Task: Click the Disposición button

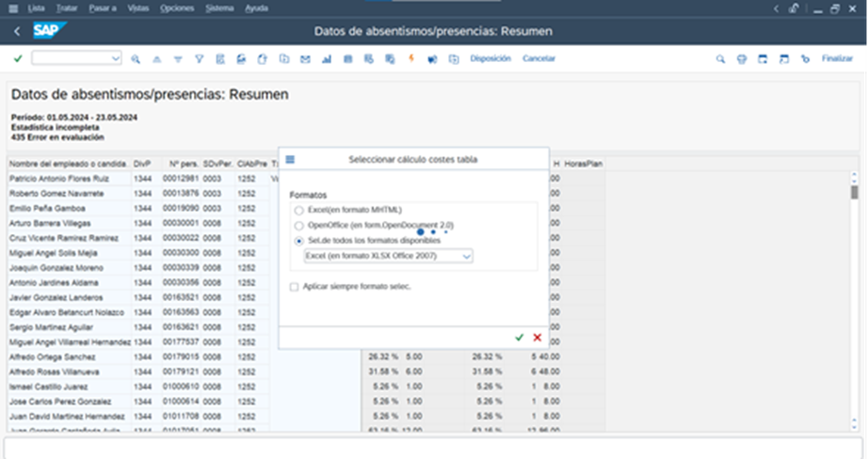Action: pyautogui.click(x=490, y=58)
